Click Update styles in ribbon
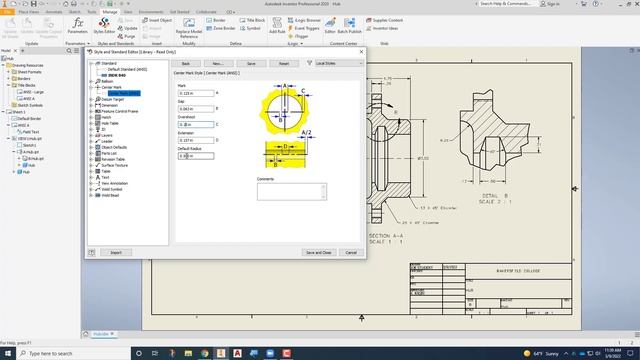The width and height of the screenshot is (640, 360). 127,28
